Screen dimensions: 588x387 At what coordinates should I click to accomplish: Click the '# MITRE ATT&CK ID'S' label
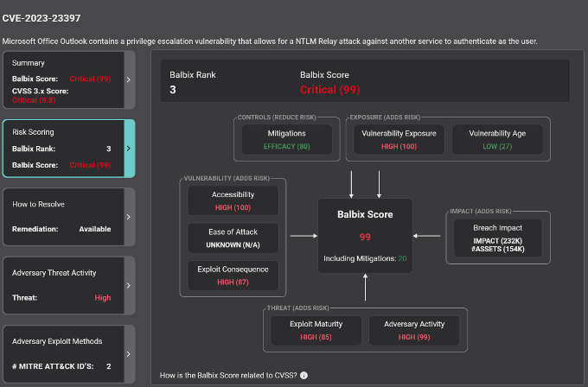point(53,366)
